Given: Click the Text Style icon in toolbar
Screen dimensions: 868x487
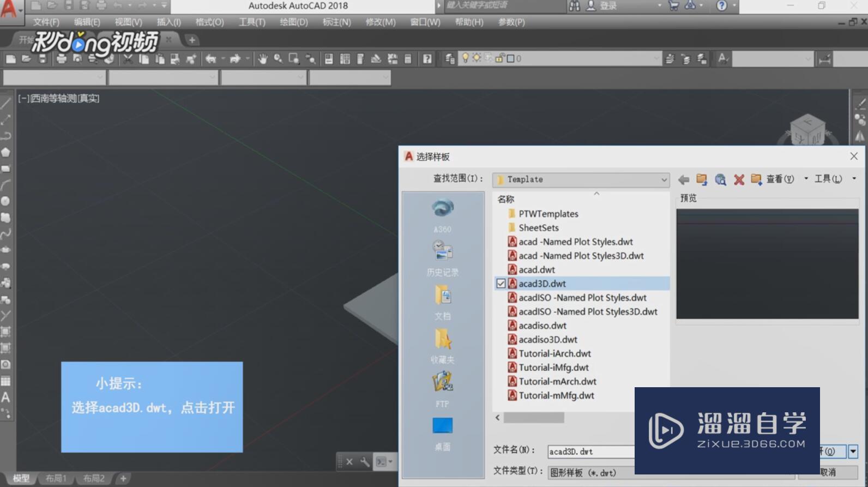Looking at the screenshot, I should [723, 58].
